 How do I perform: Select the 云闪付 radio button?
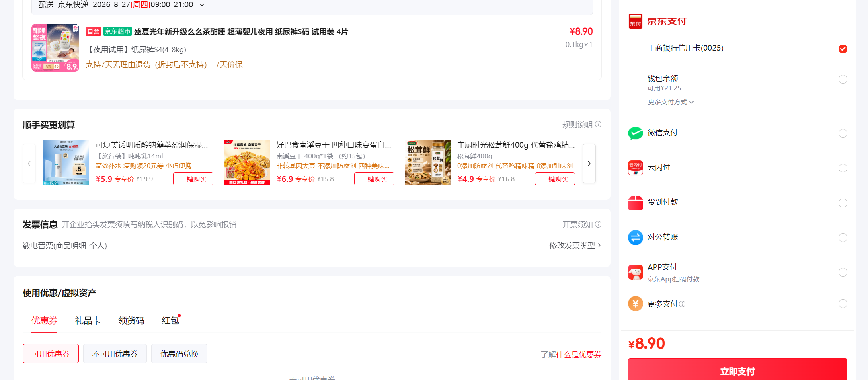(x=843, y=168)
